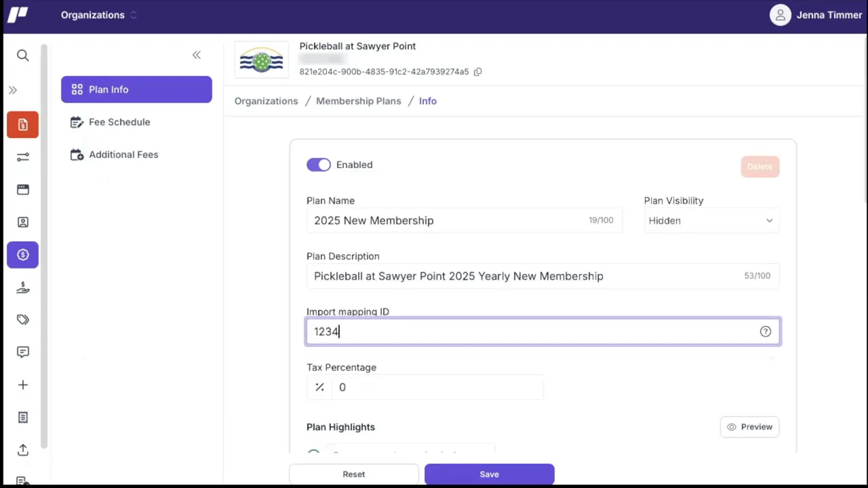Select the purple payments dollar icon
Image resolution: width=868 pixels, height=488 pixels.
point(22,254)
